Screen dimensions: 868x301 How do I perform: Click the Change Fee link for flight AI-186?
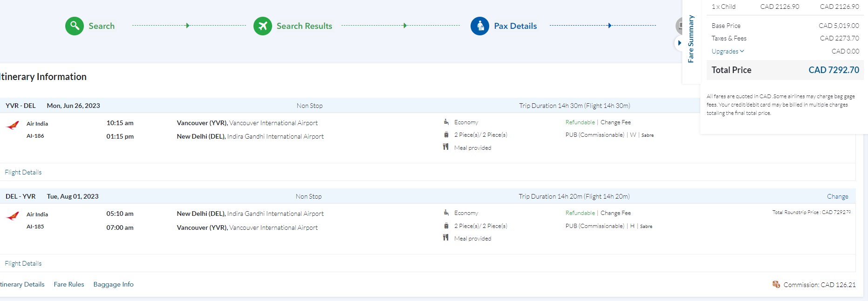coord(615,122)
